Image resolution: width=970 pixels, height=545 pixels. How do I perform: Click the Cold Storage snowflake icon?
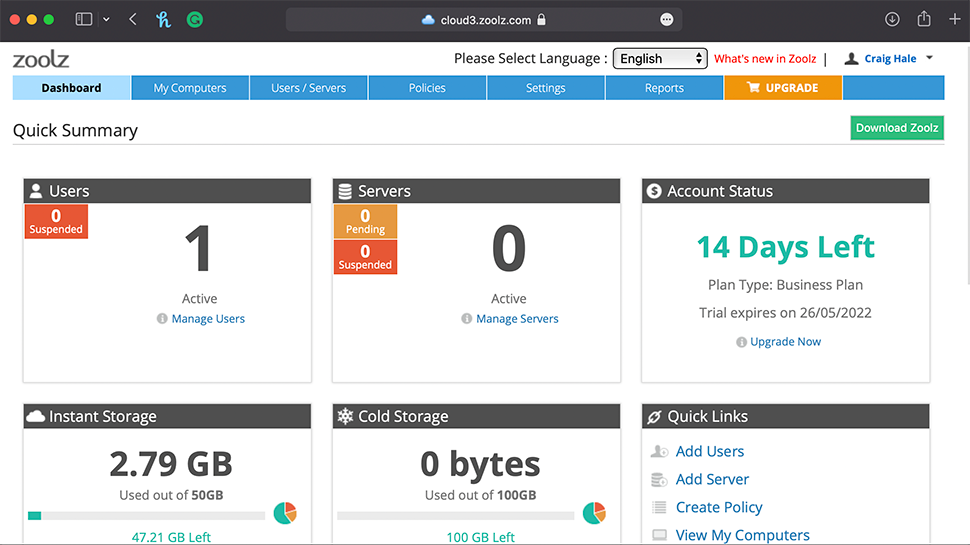345,416
